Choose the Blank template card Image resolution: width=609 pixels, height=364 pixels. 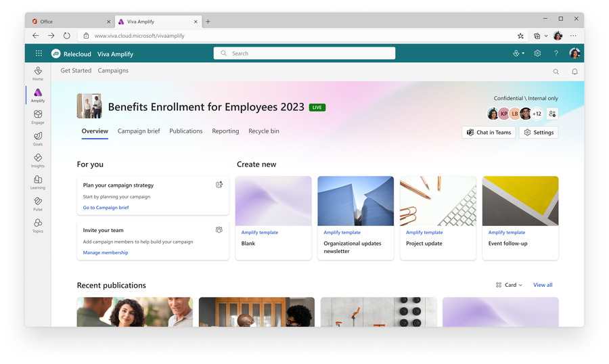273,218
